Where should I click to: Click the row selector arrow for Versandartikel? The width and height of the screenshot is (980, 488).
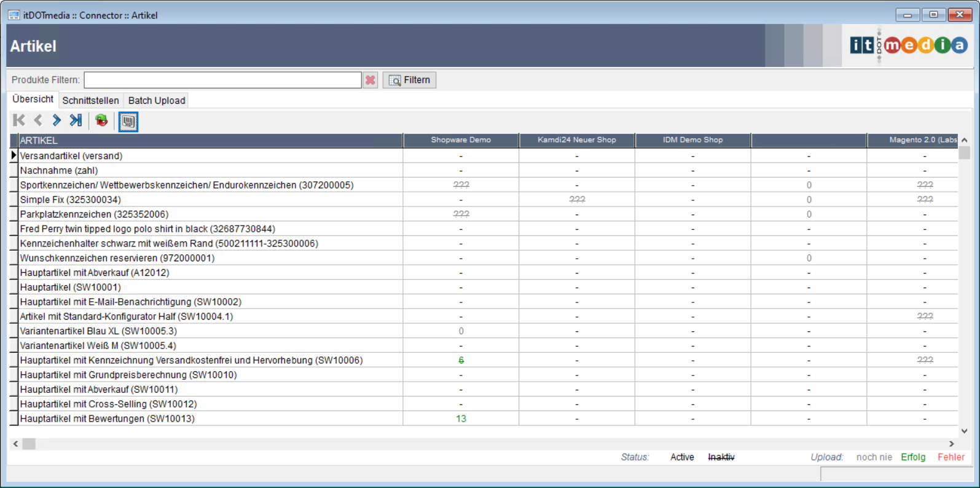click(14, 155)
